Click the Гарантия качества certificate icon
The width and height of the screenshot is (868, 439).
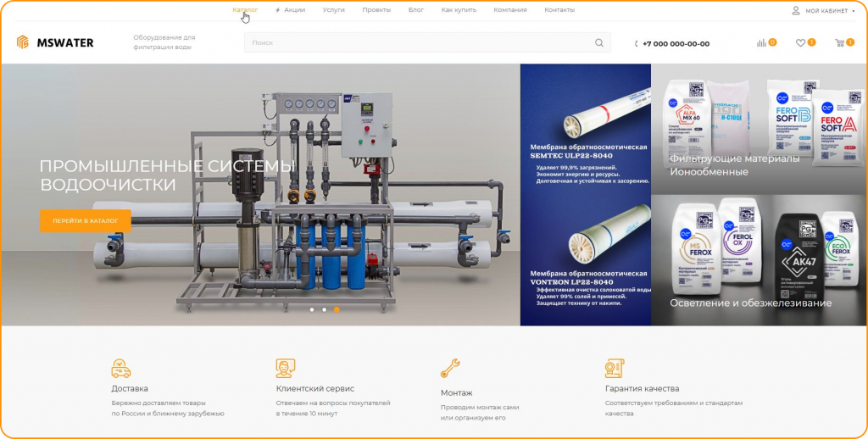[615, 369]
